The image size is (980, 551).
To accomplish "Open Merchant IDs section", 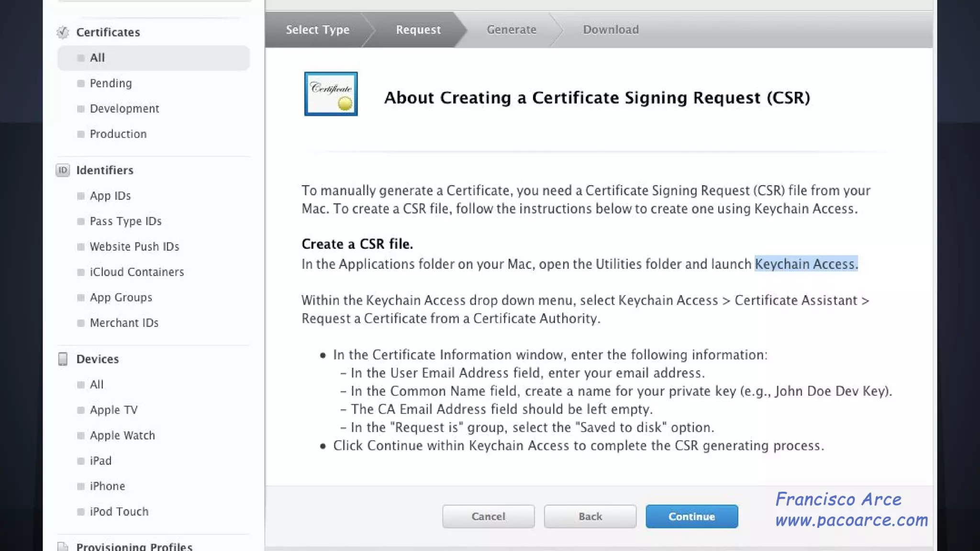I will pyautogui.click(x=124, y=323).
